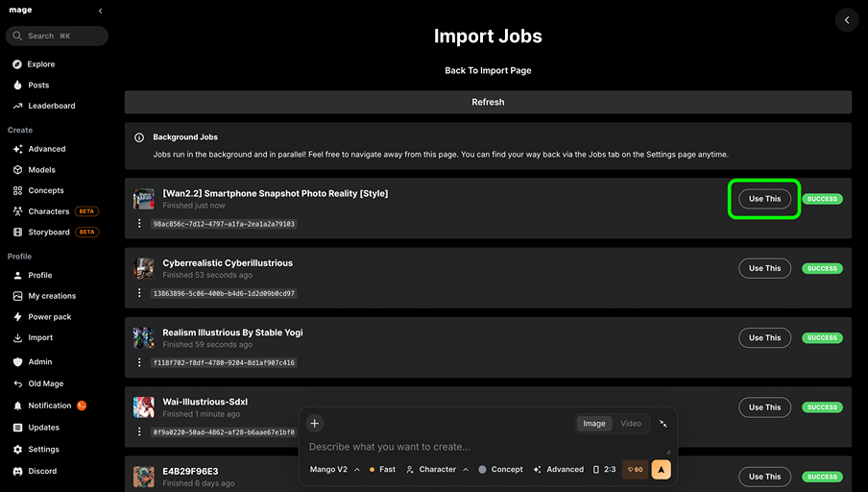
Task: Click the gray Concept circle swatch
Action: coord(482,470)
